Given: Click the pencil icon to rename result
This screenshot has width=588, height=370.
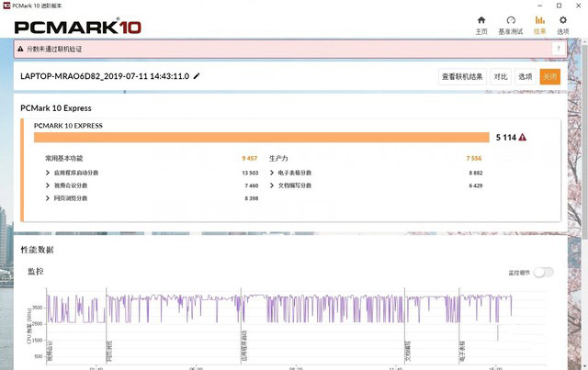Looking at the screenshot, I should (197, 76).
